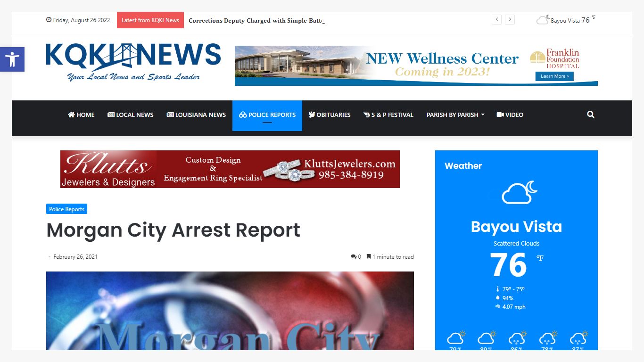This screenshot has width=644, height=362.
Task: Open Obituaries page
Action: (330, 115)
